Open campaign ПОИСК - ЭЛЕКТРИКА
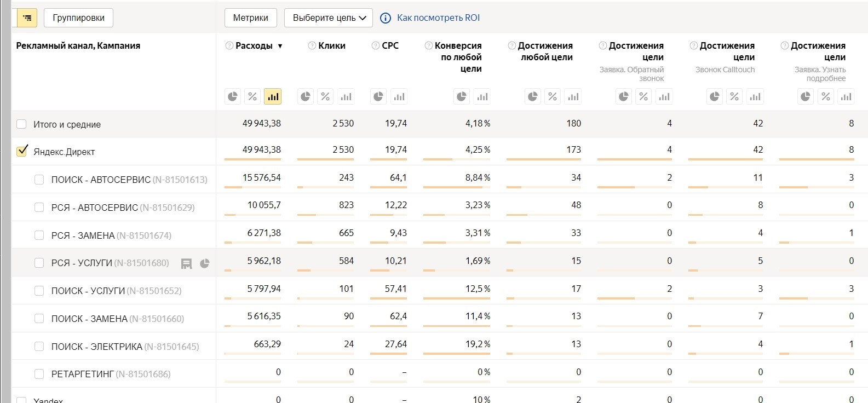This screenshot has height=403, width=868. tap(125, 347)
